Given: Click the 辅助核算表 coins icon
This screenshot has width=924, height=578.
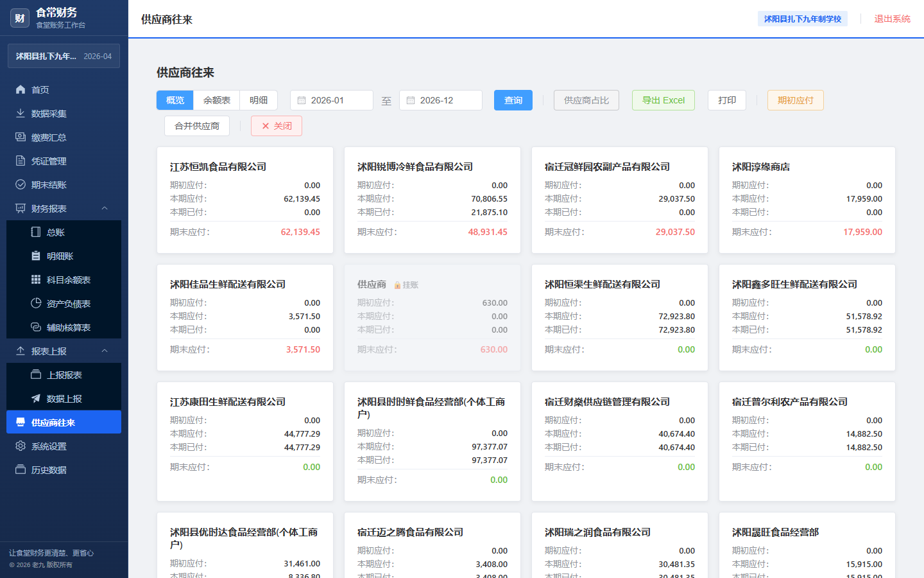Looking at the screenshot, I should coord(36,328).
